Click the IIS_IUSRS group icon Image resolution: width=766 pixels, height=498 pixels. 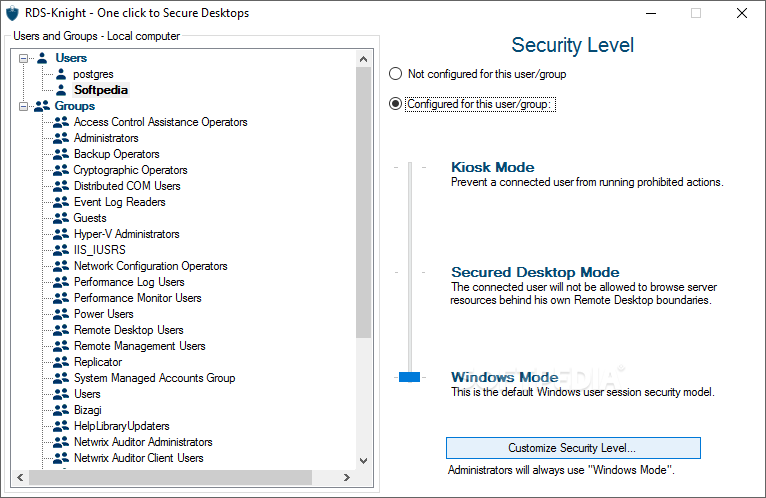61,250
